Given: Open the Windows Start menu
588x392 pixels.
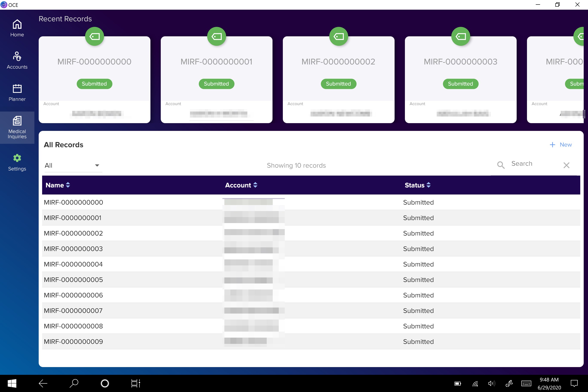Looking at the screenshot, I should pos(12,383).
